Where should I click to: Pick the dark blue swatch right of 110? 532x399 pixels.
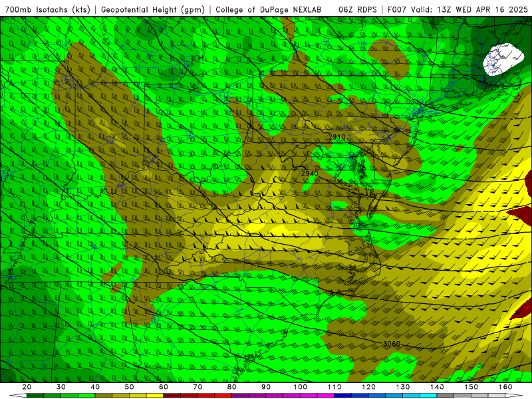coord(342,395)
